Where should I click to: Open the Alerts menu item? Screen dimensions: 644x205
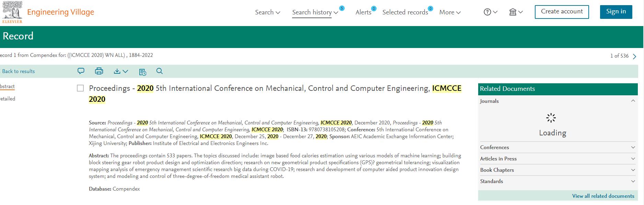[363, 12]
